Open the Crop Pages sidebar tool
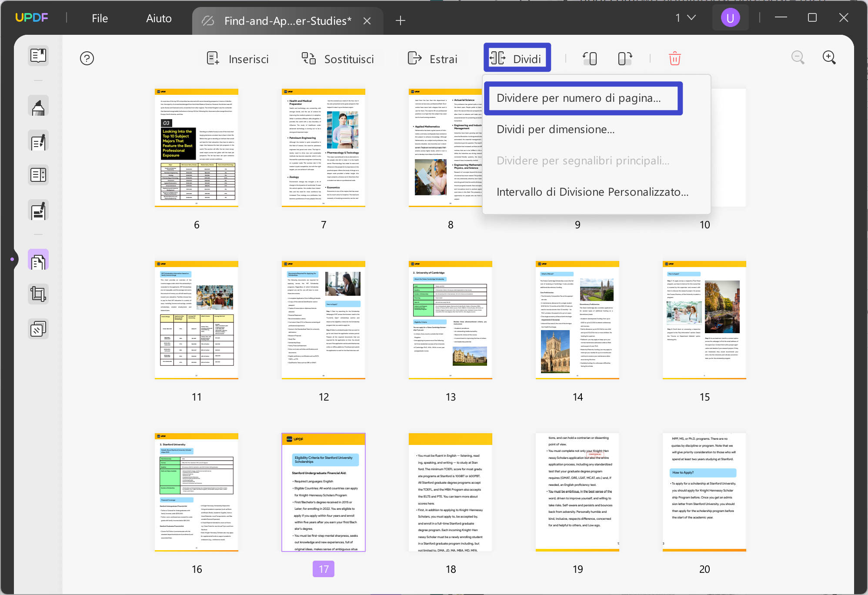 (x=38, y=294)
